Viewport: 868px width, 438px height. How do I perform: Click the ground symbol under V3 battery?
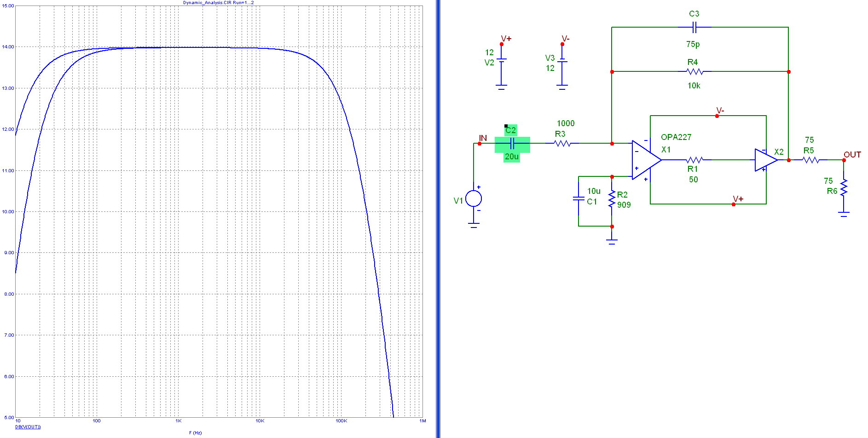[562, 86]
